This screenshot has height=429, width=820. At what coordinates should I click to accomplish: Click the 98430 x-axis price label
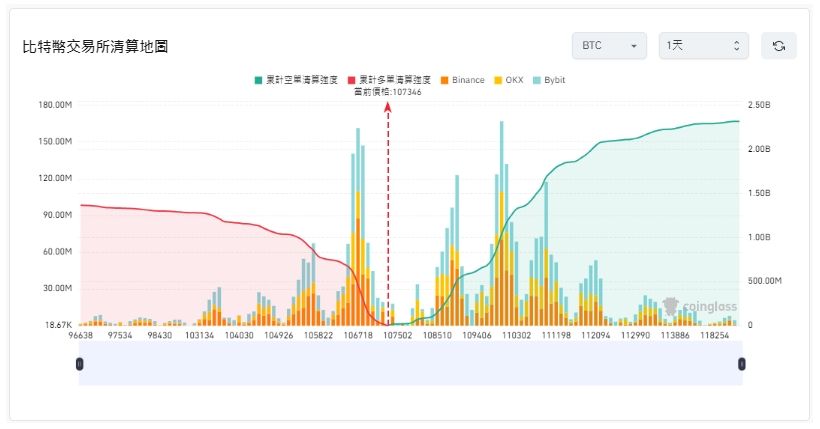click(160, 335)
